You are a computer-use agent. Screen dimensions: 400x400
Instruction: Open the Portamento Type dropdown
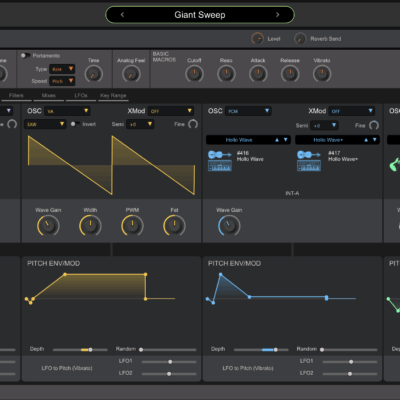tap(62, 69)
